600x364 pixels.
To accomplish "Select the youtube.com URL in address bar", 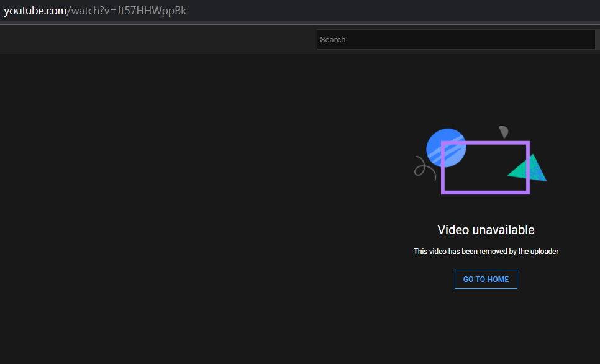I will click(95, 11).
